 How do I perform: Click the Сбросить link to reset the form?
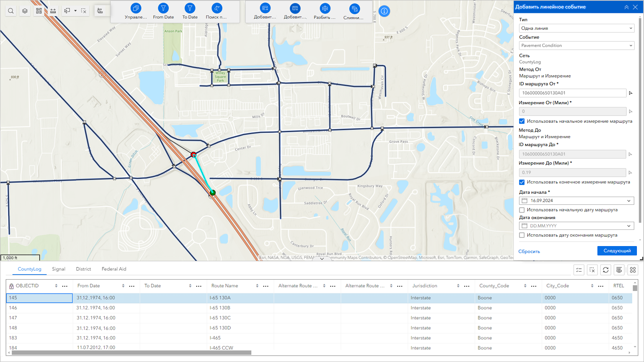coord(529,251)
